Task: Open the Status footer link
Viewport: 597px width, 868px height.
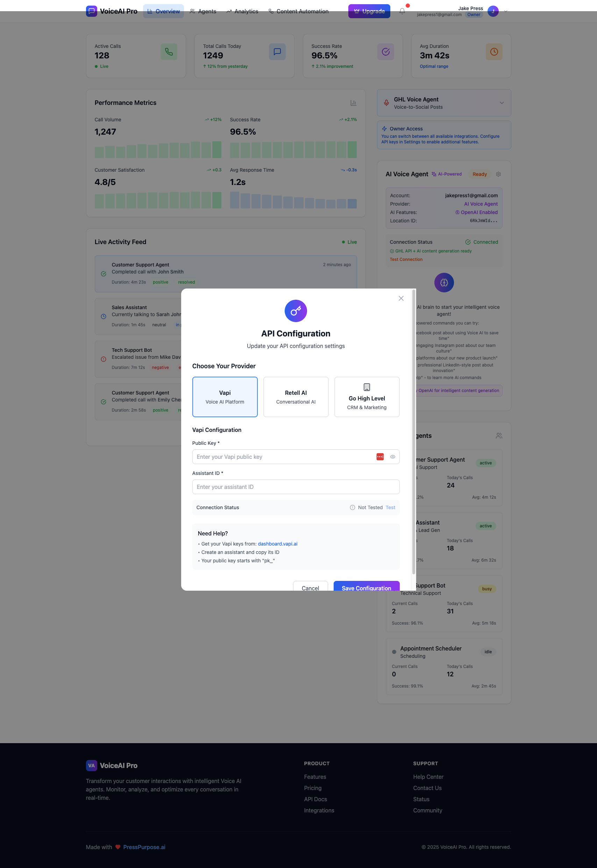Action: 421,799
